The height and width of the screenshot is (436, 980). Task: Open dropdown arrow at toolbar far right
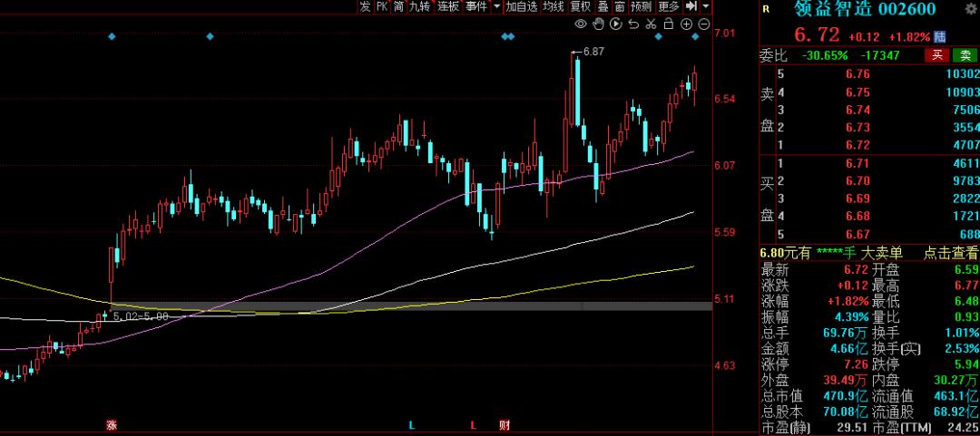pos(706,6)
